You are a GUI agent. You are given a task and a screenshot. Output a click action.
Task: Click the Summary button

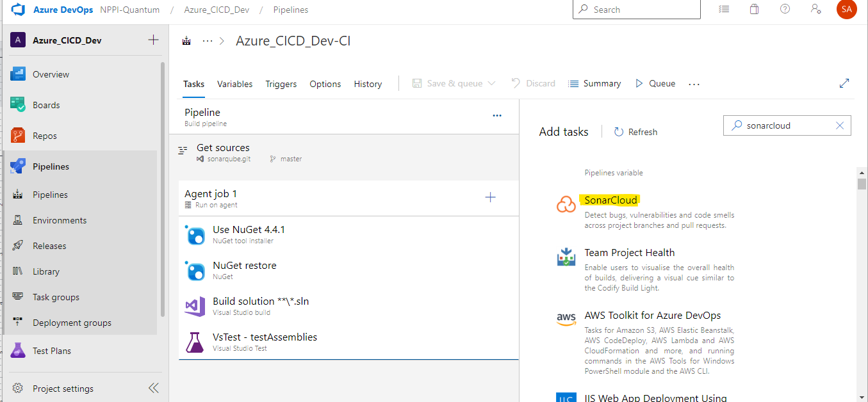(594, 83)
